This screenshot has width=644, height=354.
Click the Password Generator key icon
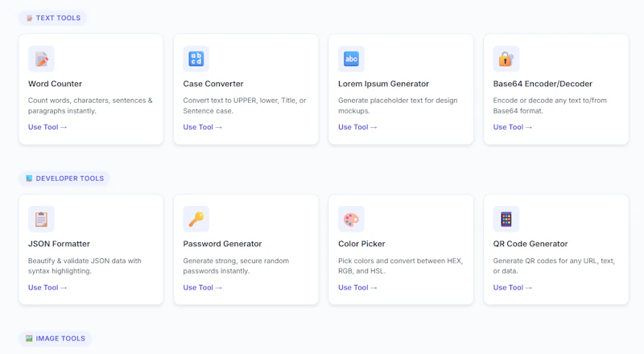point(196,220)
